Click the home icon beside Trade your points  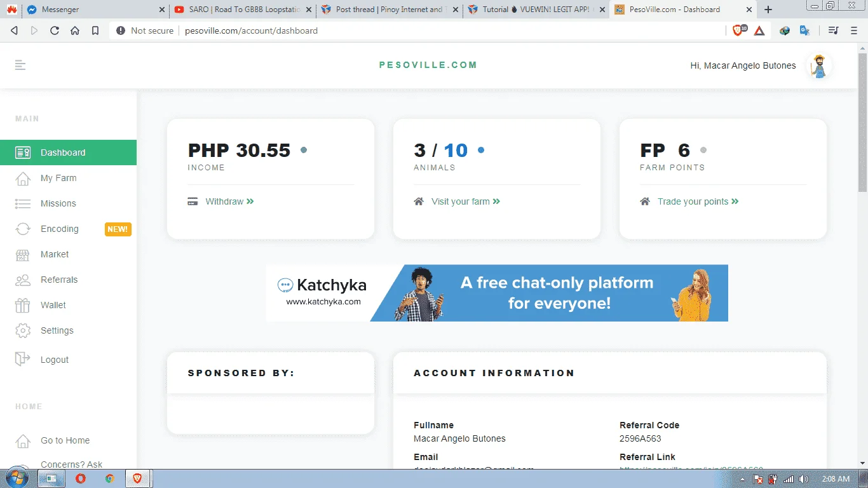(645, 201)
